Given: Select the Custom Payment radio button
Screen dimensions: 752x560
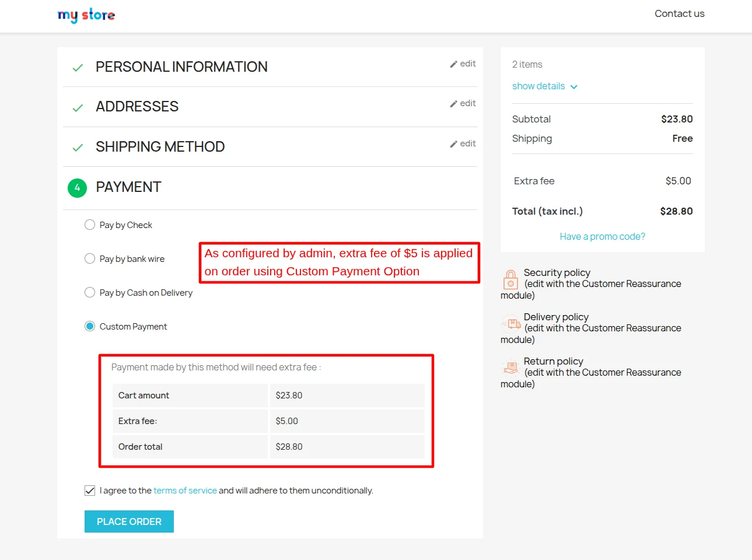Looking at the screenshot, I should (x=90, y=327).
